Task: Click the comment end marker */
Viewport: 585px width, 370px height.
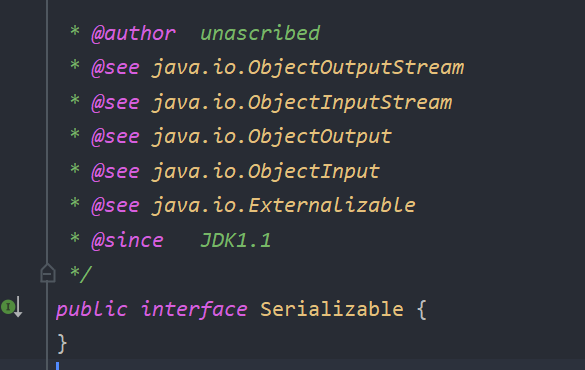Action: click(81, 274)
